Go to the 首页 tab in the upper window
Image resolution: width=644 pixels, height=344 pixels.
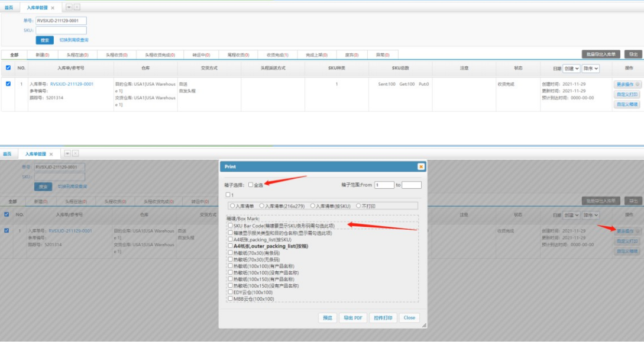9,8
